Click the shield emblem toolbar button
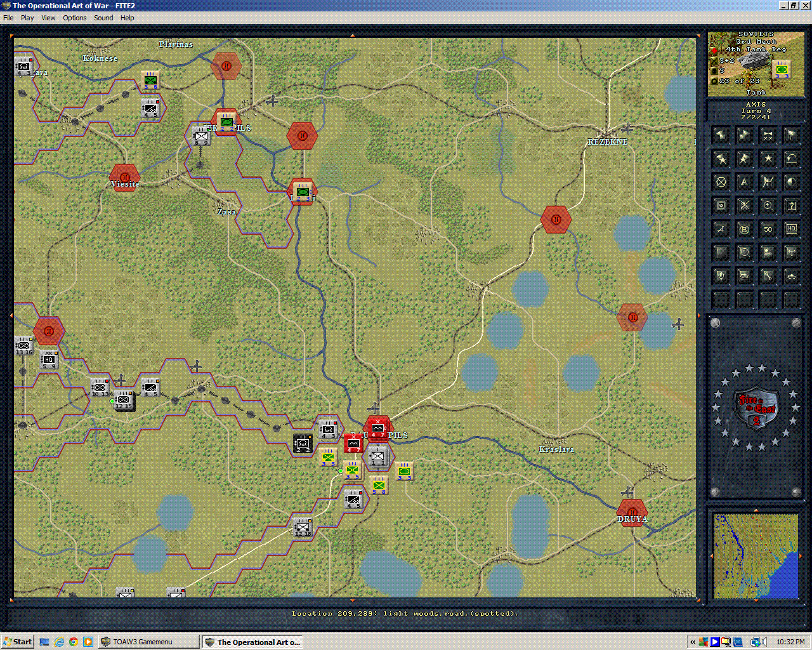812x650 pixels. [x=721, y=276]
